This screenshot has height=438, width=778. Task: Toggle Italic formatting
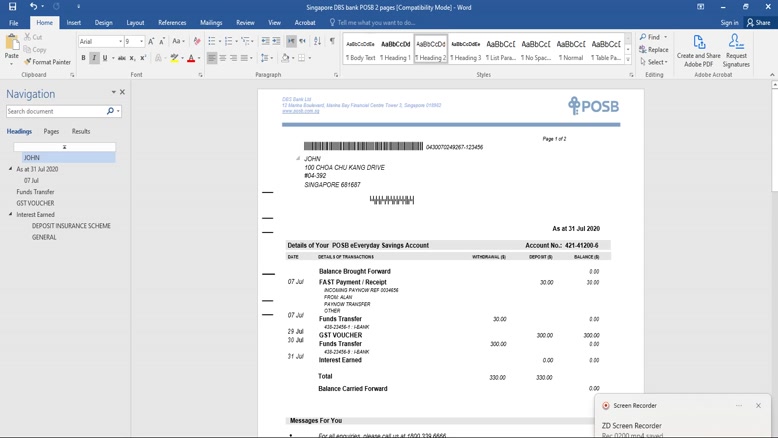pos(94,58)
